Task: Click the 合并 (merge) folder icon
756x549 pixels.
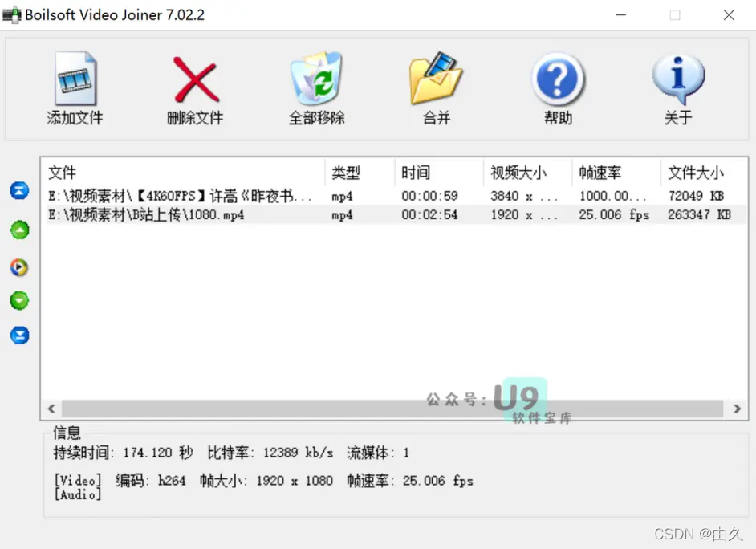Action: pyautogui.click(x=436, y=78)
